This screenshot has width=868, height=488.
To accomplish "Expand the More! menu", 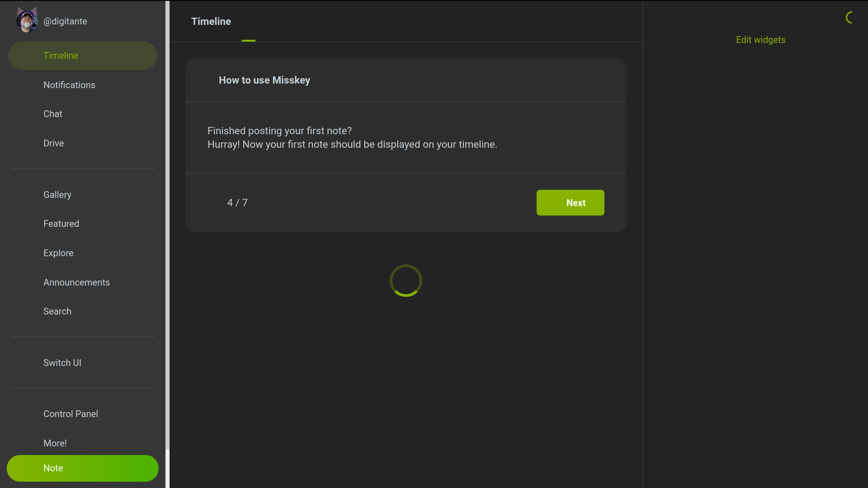I will click(x=55, y=443).
